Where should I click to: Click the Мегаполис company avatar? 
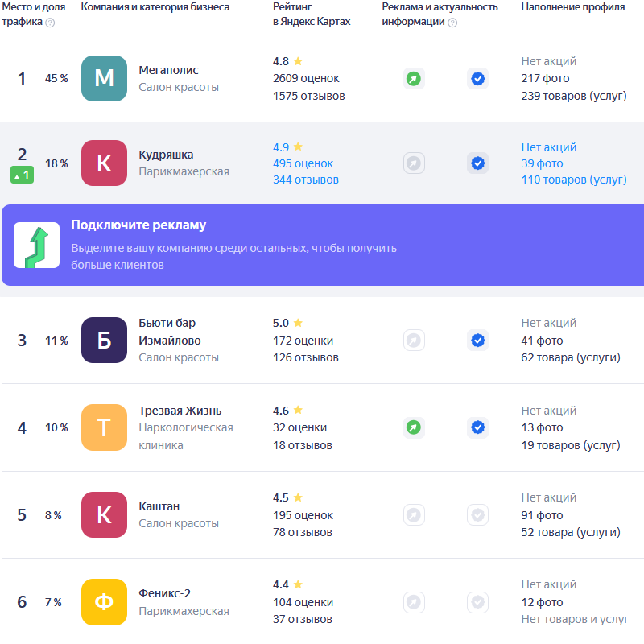pyautogui.click(x=104, y=79)
